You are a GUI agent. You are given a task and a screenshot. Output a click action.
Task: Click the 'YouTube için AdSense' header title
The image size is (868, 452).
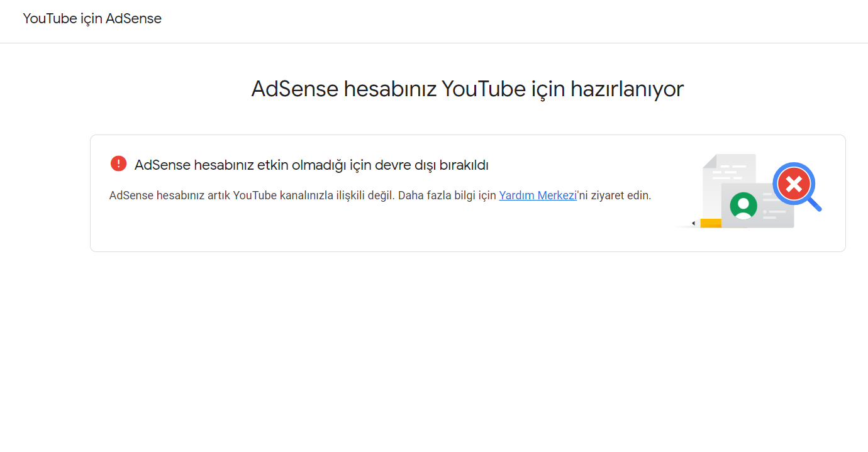[92, 19]
